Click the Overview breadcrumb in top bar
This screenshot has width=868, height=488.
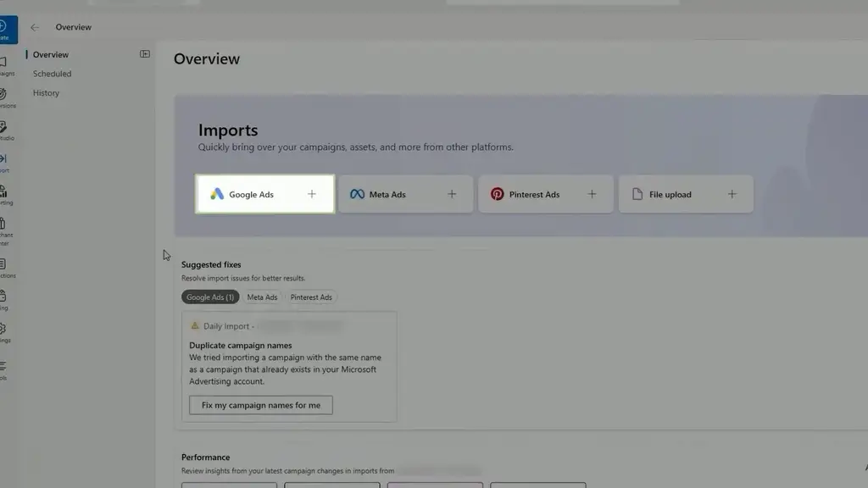click(73, 27)
